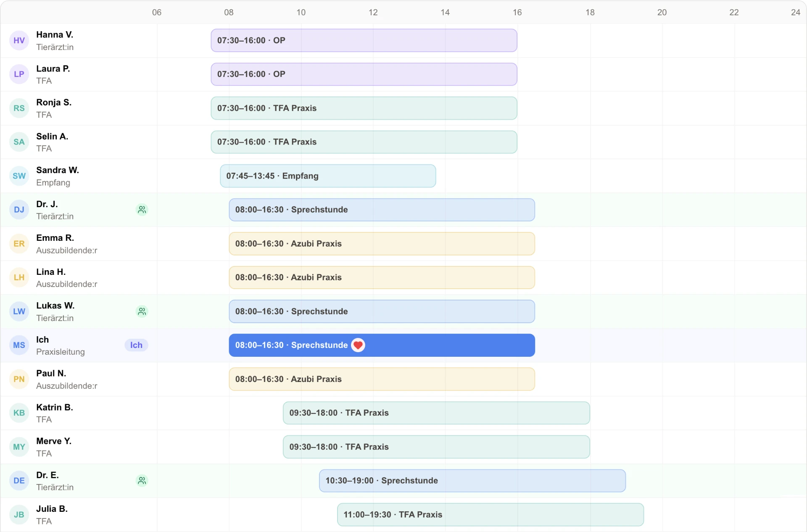Click the PN avatar for Paul N.

pos(19,379)
